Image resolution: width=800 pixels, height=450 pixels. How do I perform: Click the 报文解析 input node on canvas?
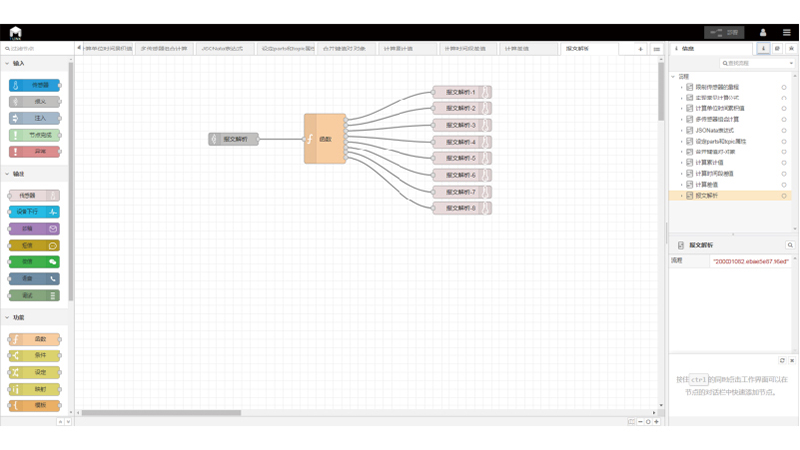click(233, 139)
